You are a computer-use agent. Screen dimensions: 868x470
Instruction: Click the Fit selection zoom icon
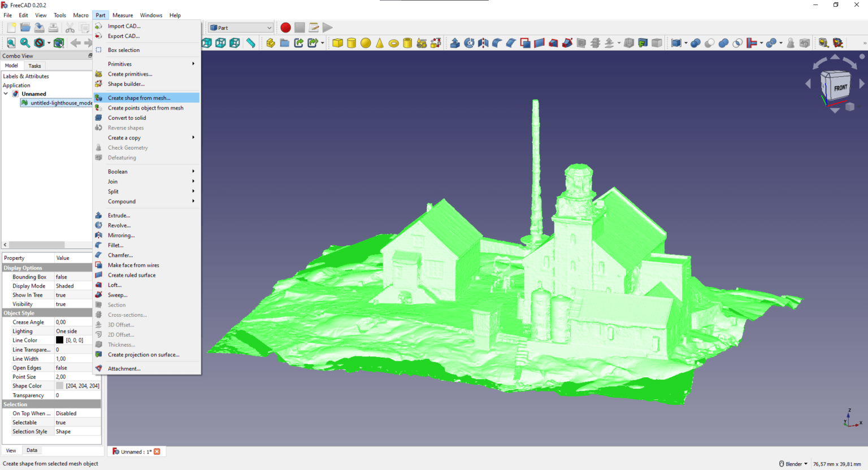click(25, 43)
